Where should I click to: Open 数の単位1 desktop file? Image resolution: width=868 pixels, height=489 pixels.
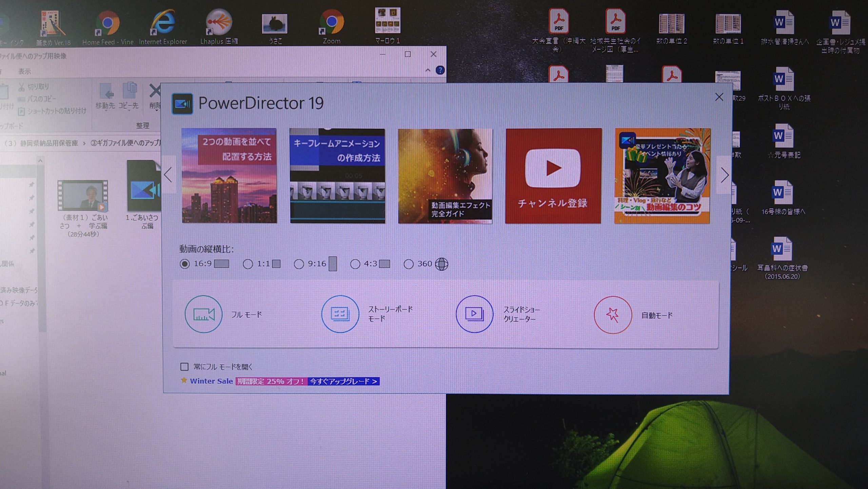click(x=728, y=29)
